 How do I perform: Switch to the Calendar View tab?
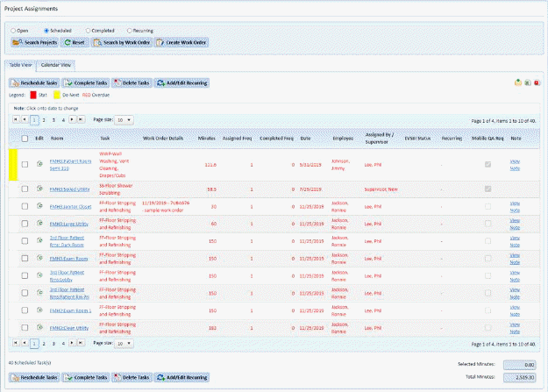click(57, 65)
